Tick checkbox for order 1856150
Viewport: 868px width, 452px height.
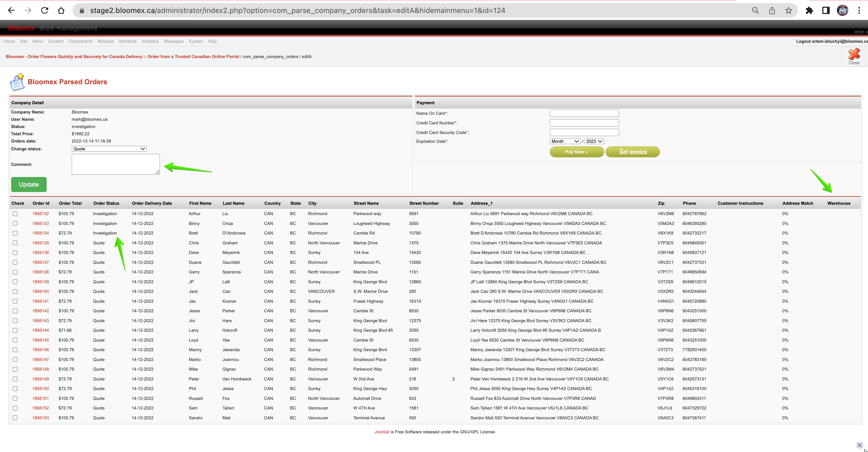(x=15, y=389)
